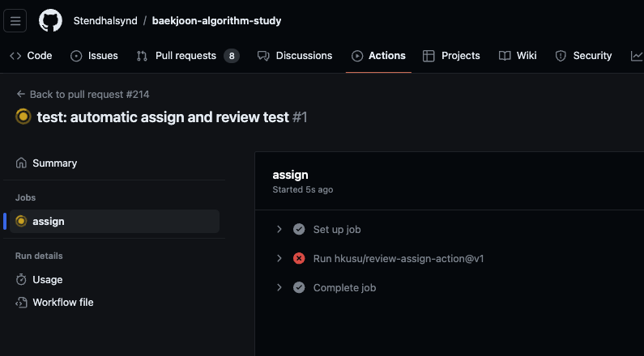Click the 'Jobs' section heading
644x356 pixels.
click(x=25, y=197)
